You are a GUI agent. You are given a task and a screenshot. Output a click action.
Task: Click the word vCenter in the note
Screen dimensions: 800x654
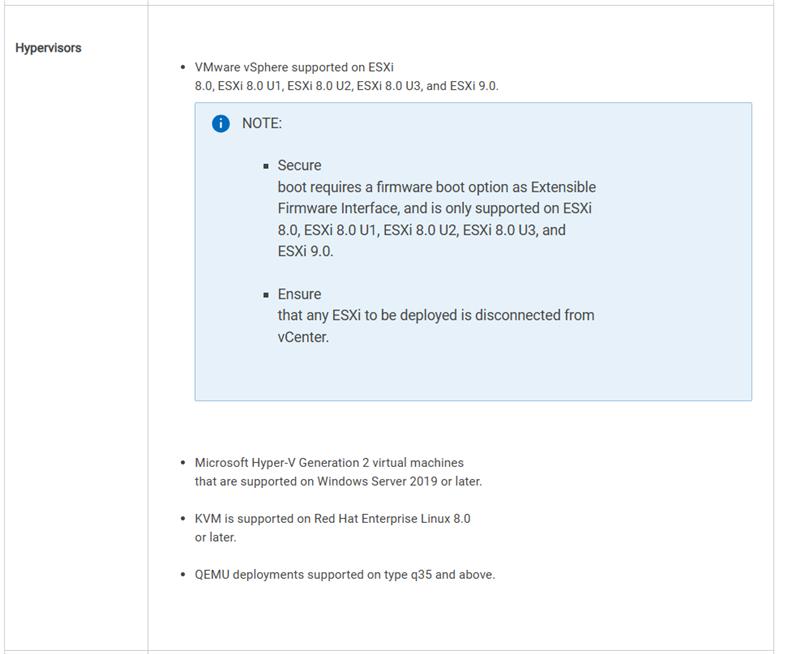tap(303, 337)
